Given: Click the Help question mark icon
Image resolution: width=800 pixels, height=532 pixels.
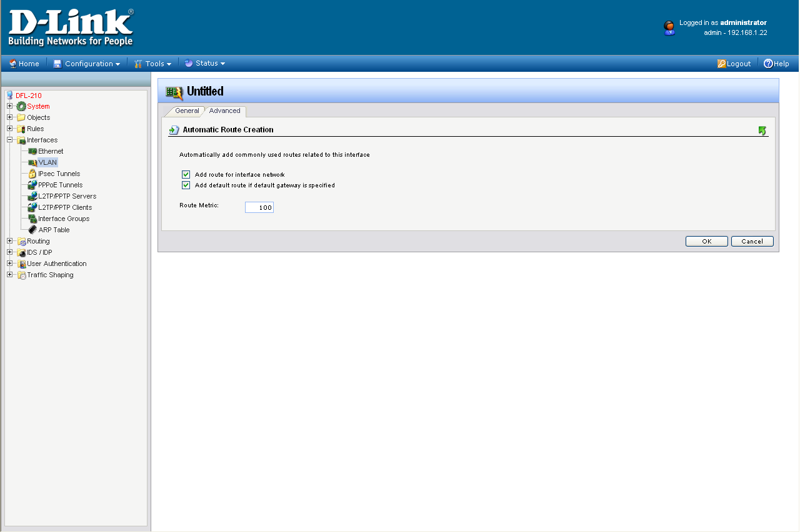Looking at the screenshot, I should (769, 64).
